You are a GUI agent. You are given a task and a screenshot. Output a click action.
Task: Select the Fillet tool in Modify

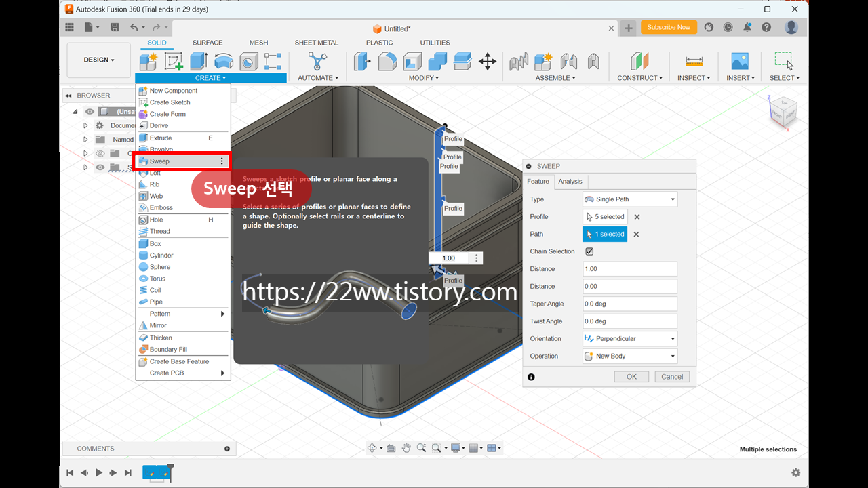pos(387,61)
